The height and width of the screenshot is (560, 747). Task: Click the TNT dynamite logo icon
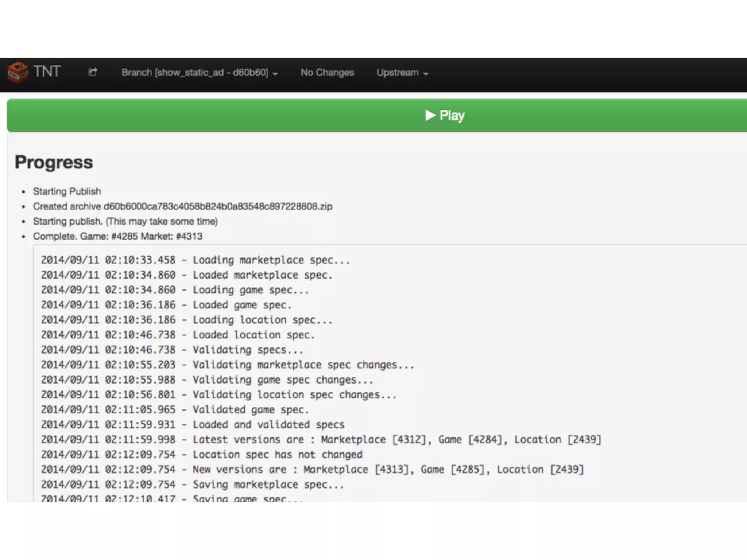click(x=18, y=72)
